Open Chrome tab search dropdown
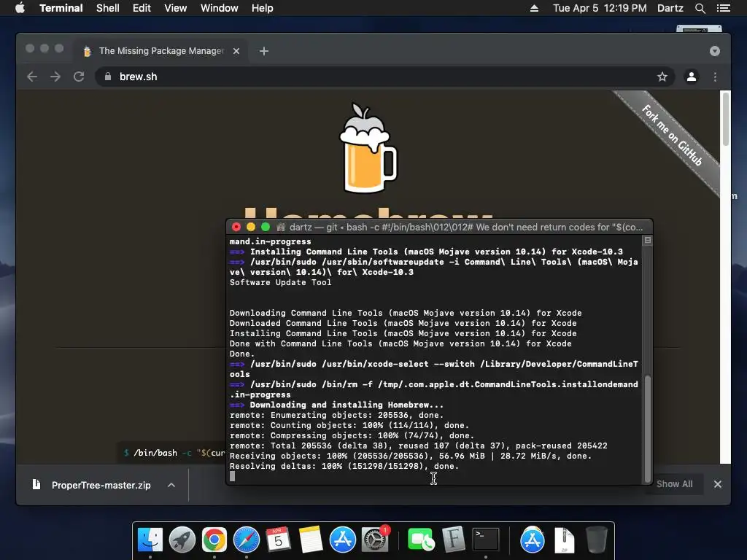747x560 pixels. [715, 51]
